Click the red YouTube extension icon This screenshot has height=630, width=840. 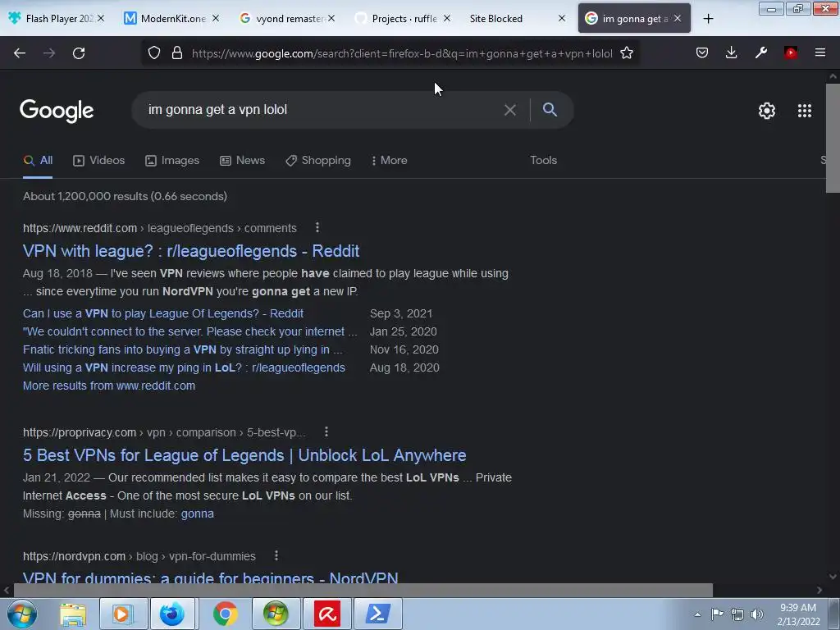[790, 52]
